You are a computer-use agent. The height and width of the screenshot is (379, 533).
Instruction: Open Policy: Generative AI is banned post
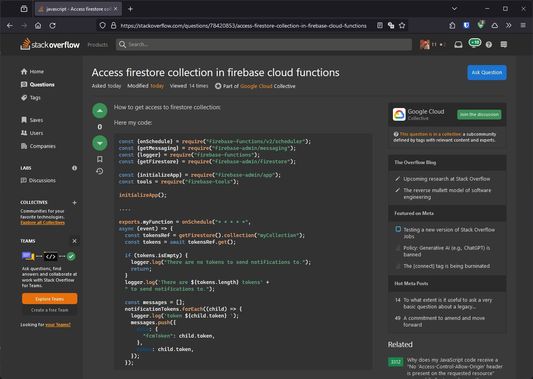[446, 251]
